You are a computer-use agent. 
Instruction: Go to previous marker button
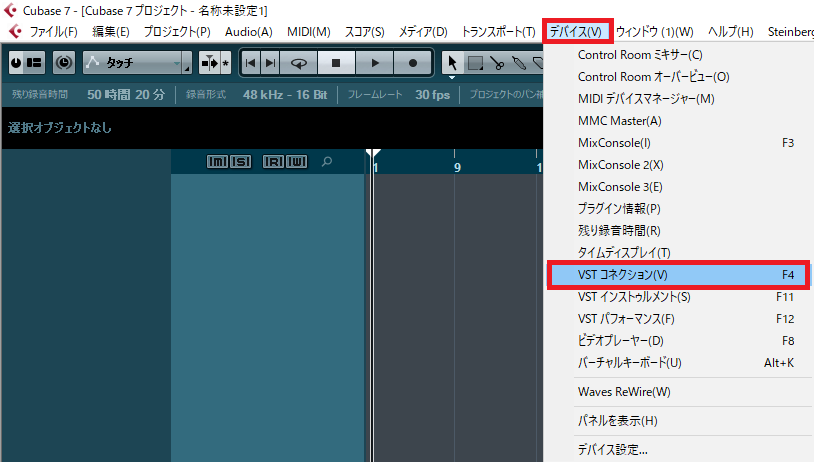[x=251, y=63]
